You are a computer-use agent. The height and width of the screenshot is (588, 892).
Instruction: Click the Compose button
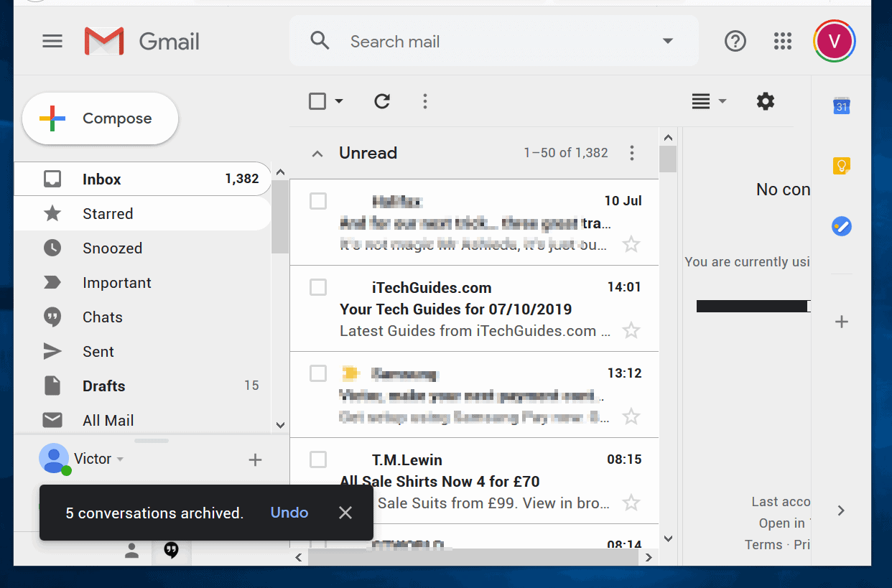(99, 118)
